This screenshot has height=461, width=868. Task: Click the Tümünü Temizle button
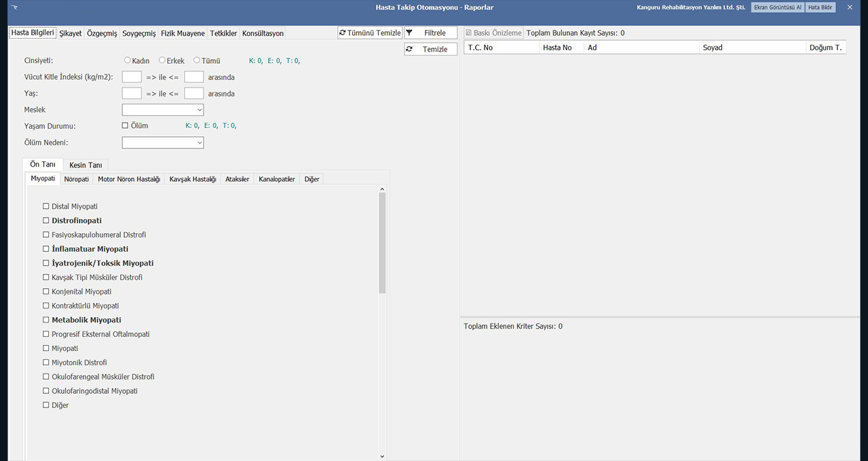(370, 33)
